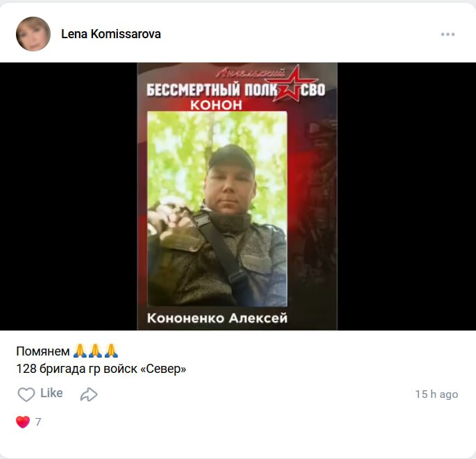Open the post via '15 h ago' timestamp

pos(436,394)
